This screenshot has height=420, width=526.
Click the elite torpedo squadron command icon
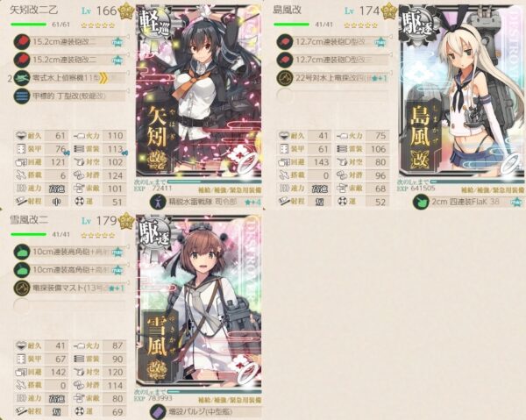pyautogui.click(x=158, y=202)
